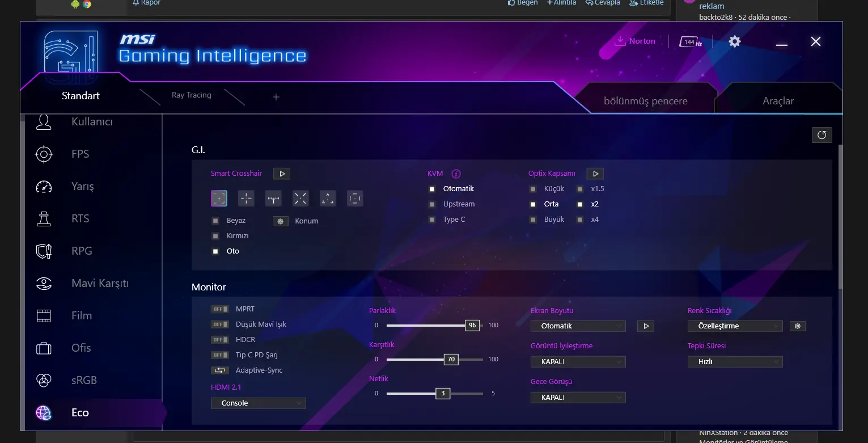The image size is (868, 443).
Task: Select the Film strip icon
Action: [44, 316]
